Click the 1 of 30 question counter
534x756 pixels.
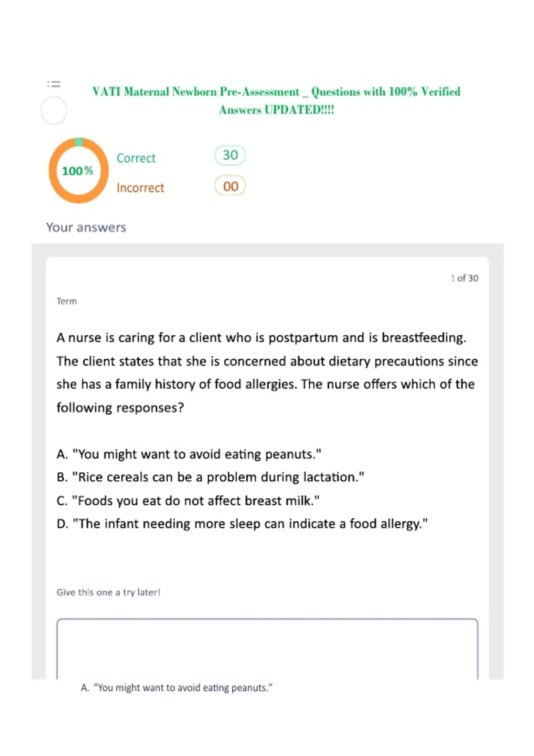pos(465,278)
